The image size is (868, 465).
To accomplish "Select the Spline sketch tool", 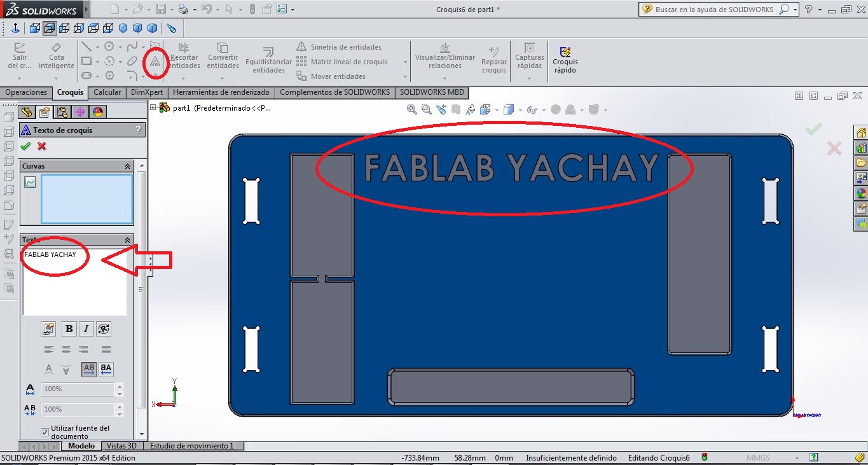I will (132, 47).
